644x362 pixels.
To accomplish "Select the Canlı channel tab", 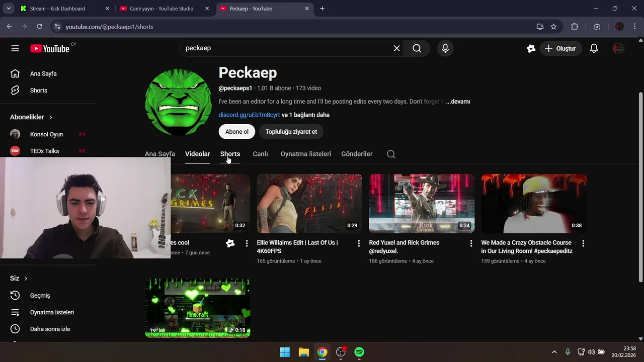I will (260, 154).
